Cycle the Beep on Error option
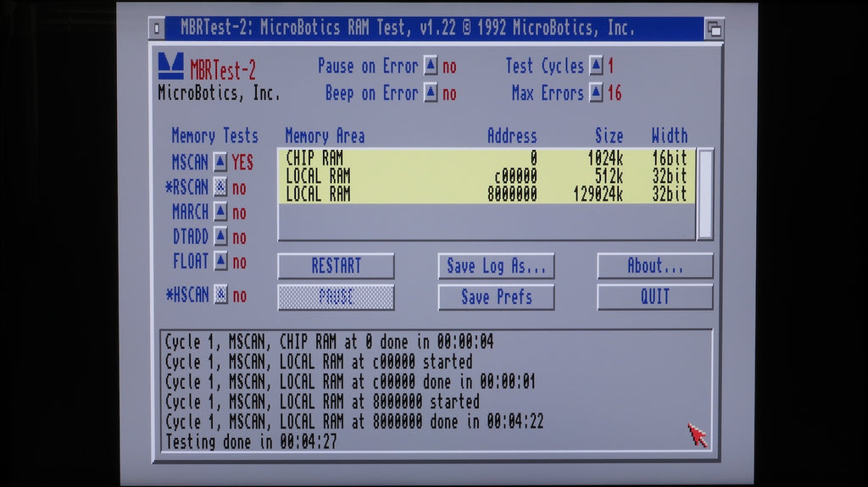This screenshot has height=487, width=868. [x=431, y=93]
